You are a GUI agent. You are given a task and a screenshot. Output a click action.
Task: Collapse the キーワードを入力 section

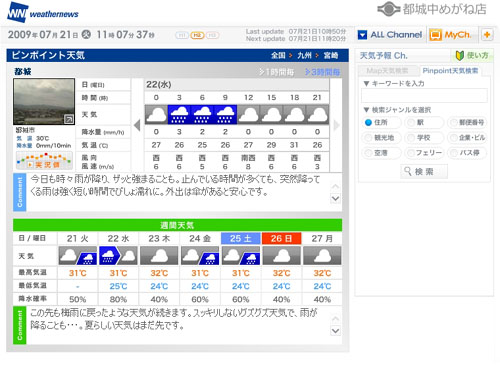point(366,83)
